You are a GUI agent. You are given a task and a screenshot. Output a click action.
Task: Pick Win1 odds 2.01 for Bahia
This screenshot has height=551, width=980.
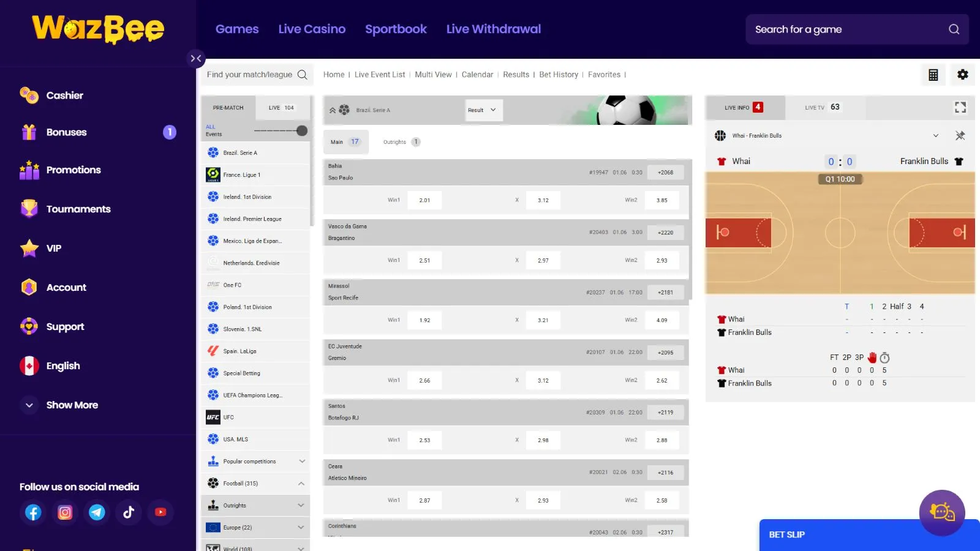pos(424,200)
